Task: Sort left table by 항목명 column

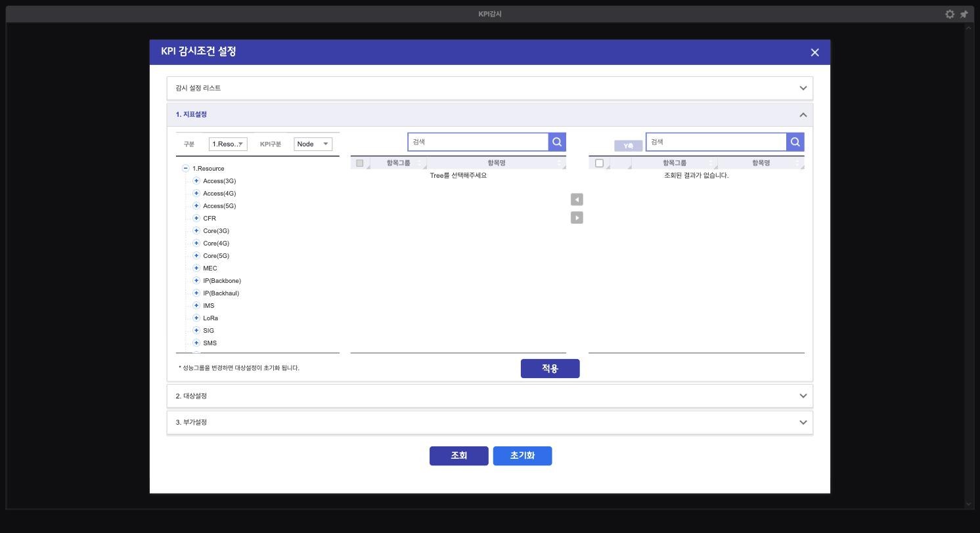Action: coord(497,163)
